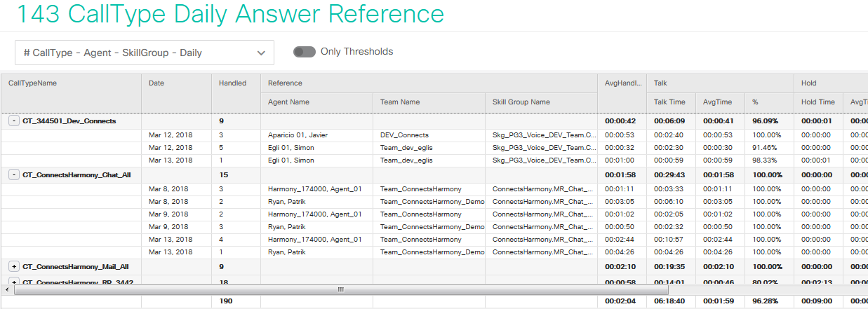Click the 96.28% total percentage cell
868x309 pixels.
(x=766, y=301)
